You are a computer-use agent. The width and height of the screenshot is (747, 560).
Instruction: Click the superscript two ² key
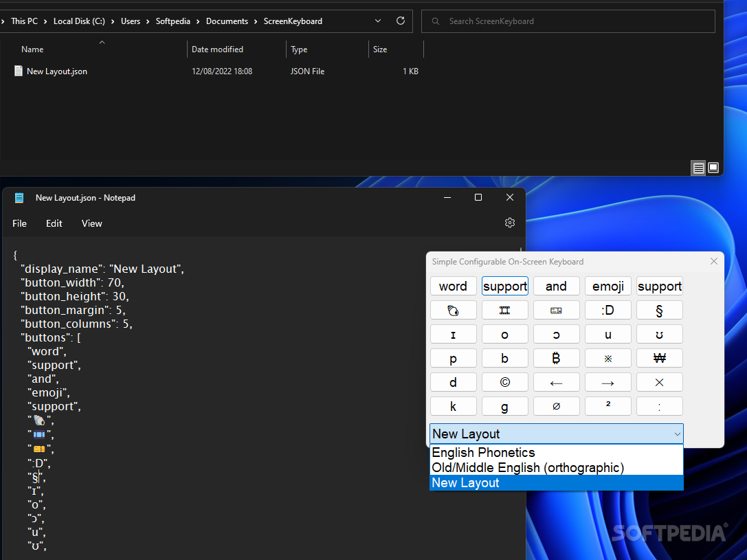tap(608, 406)
